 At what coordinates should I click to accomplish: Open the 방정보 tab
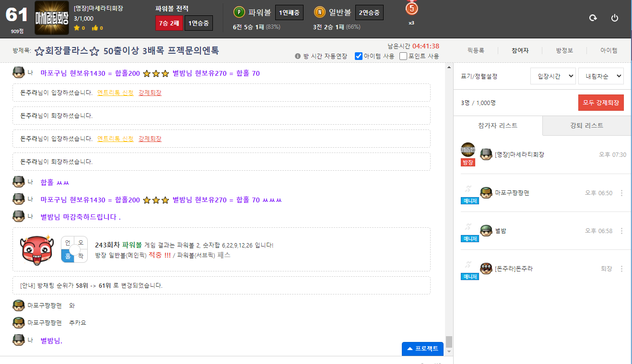click(564, 50)
